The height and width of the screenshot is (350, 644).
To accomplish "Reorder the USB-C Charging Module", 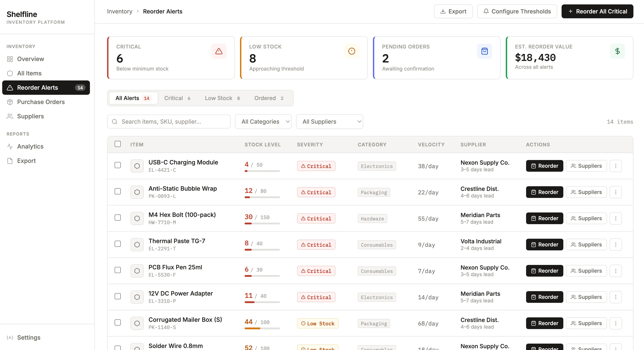I will (544, 166).
